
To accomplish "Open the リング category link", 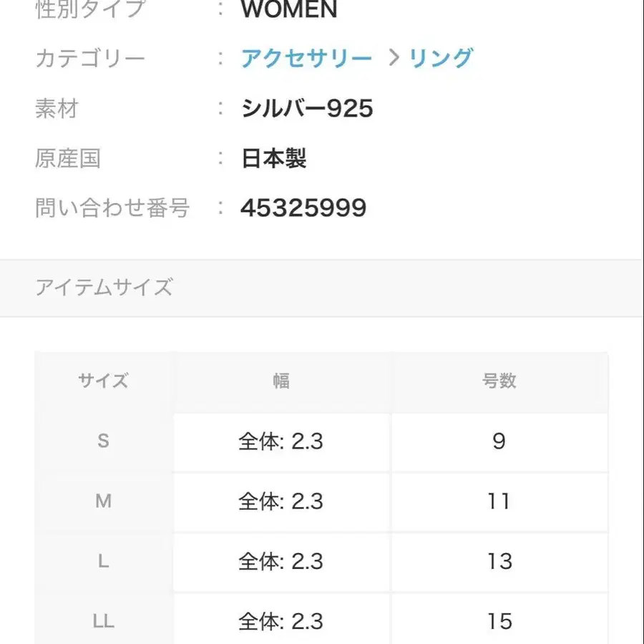I will pyautogui.click(x=441, y=58).
